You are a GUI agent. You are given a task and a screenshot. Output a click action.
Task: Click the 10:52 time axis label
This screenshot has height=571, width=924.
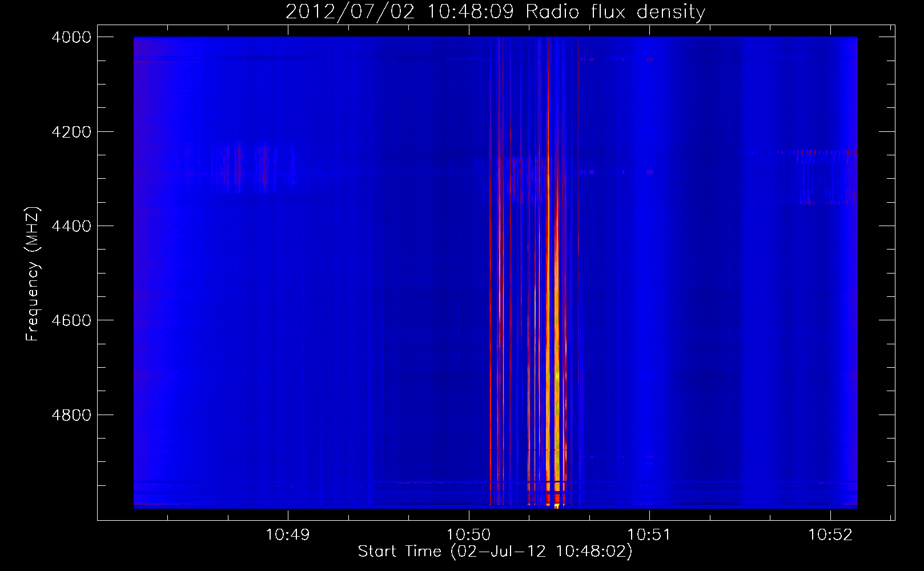(830, 535)
